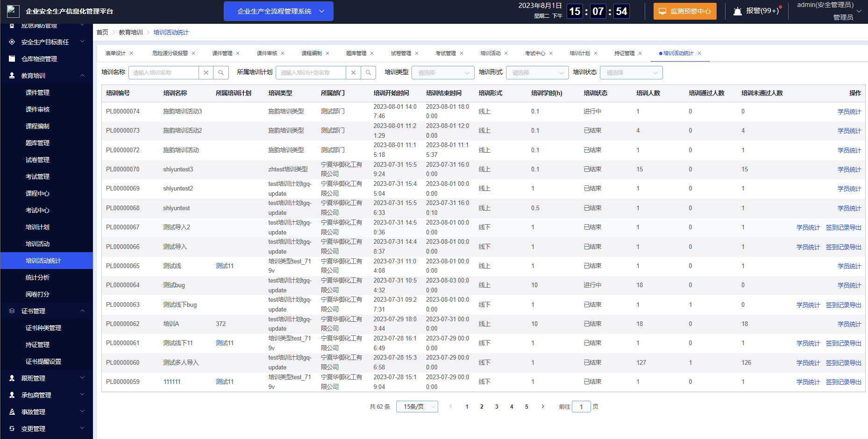Close the 表单设计 tab

point(131,53)
